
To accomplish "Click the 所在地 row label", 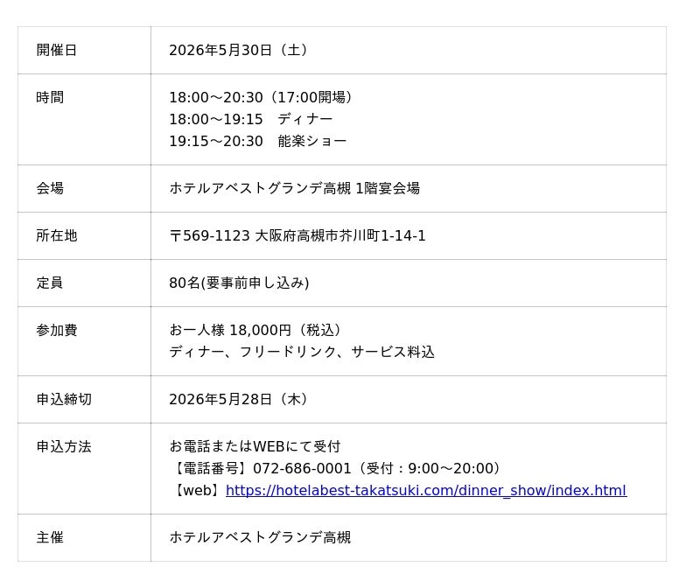I will pyautogui.click(x=57, y=236).
